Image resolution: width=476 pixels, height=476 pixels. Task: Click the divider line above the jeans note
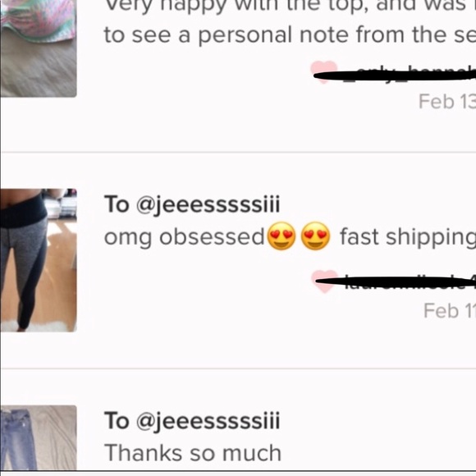point(238,368)
